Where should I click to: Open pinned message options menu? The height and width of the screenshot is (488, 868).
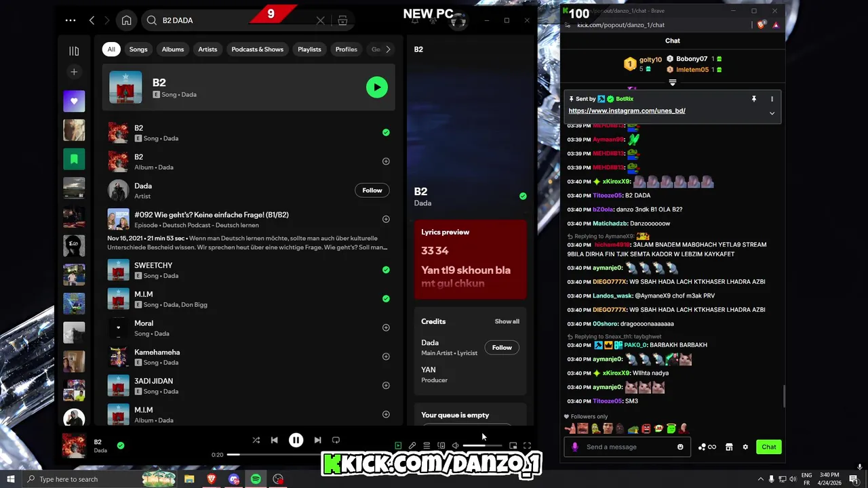coord(772,99)
